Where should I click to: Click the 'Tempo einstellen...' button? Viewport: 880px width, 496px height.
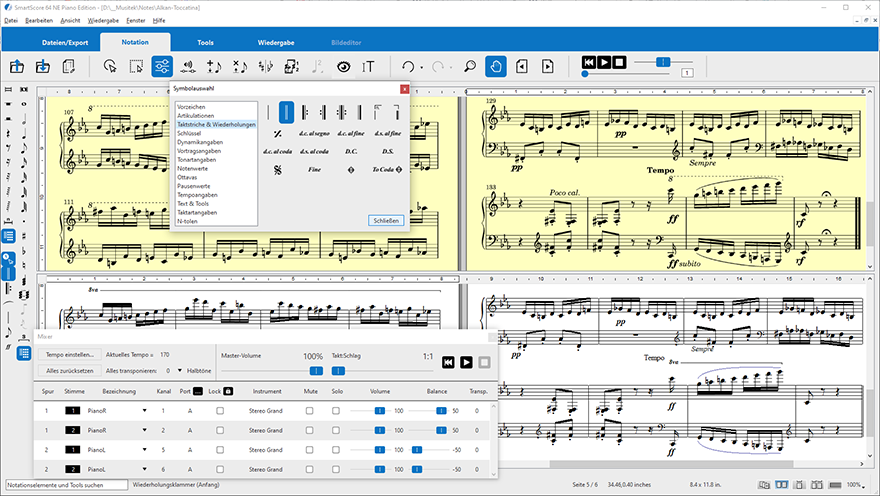70,355
